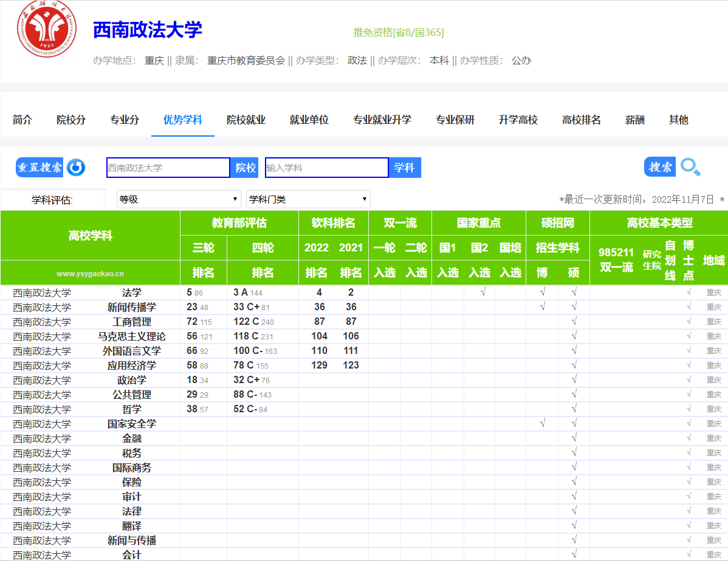The width and height of the screenshot is (728, 561).
Task: Open the 高校排名 tab
Action: pos(582,120)
